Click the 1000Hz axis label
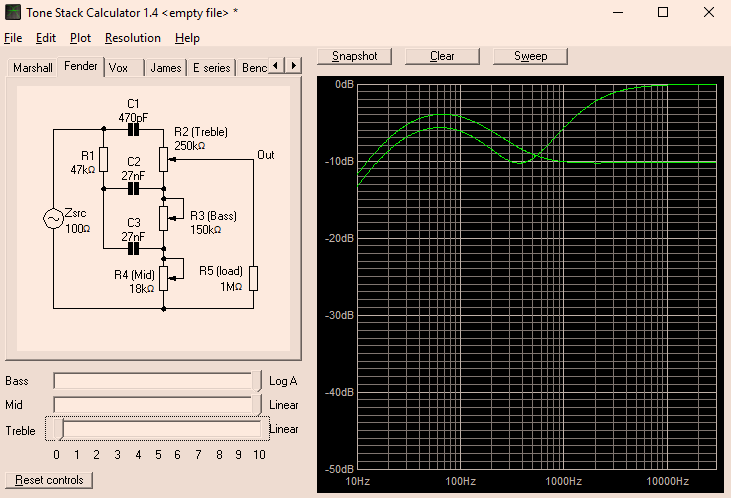The height and width of the screenshot is (498, 731). (564, 481)
